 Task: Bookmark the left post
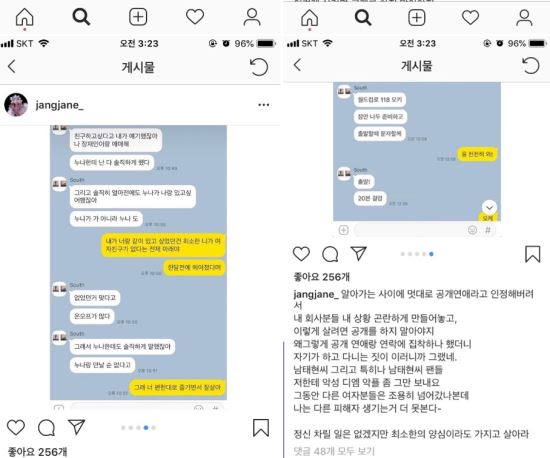point(261,427)
